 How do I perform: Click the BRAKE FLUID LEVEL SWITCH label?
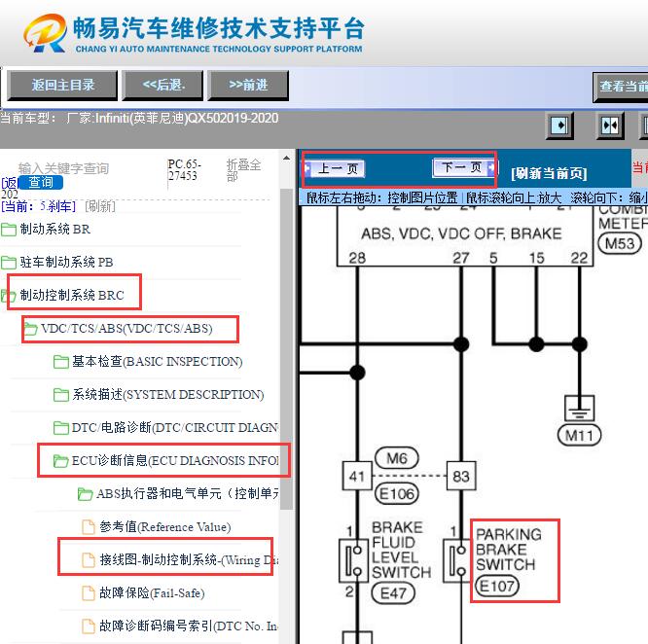tap(401, 550)
